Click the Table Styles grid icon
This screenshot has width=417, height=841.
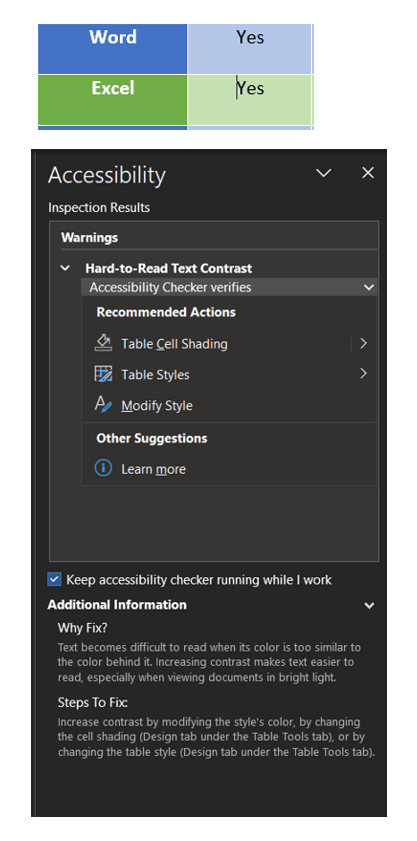click(103, 374)
